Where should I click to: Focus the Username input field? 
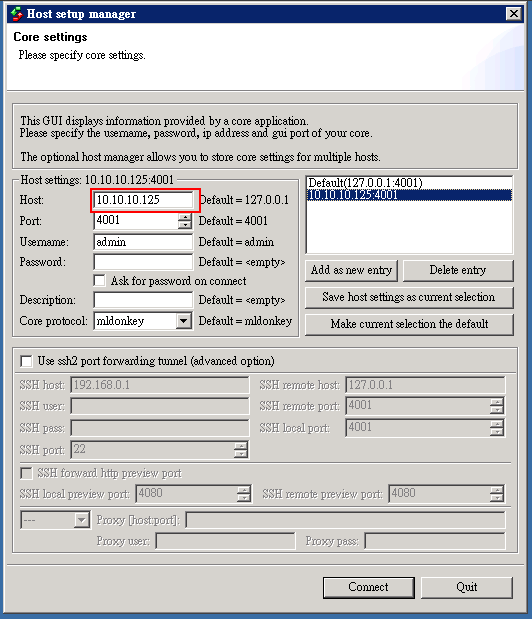(x=143, y=242)
